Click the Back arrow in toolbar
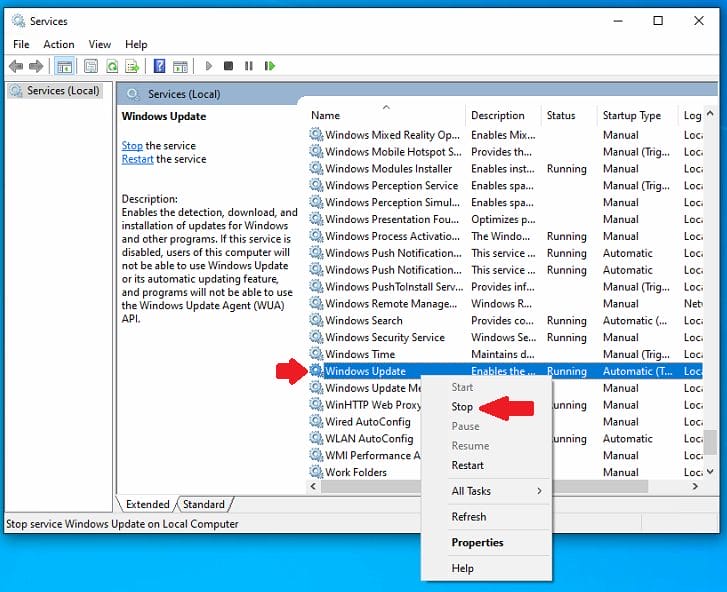This screenshot has width=727, height=592. [16, 66]
